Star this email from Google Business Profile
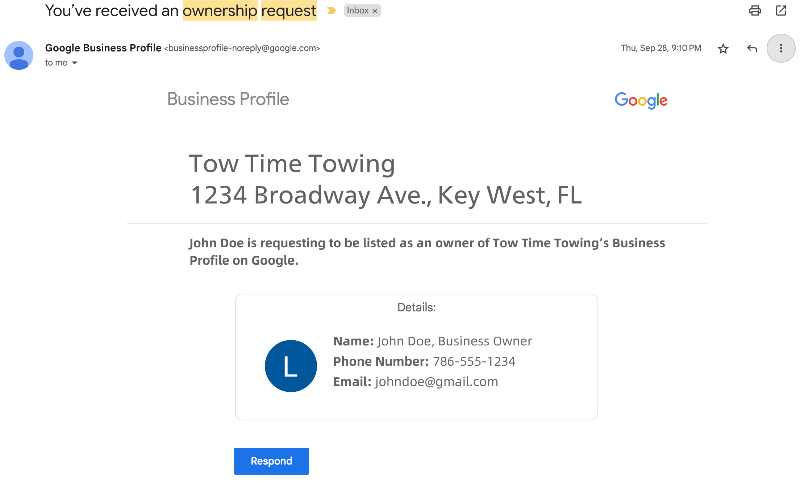Viewport: 800px width, 483px height. click(x=723, y=48)
